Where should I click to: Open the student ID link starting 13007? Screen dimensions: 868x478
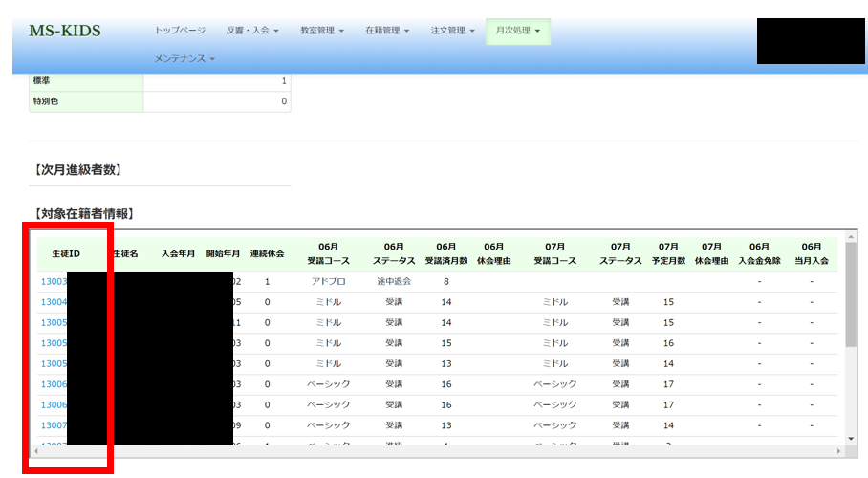point(54,425)
